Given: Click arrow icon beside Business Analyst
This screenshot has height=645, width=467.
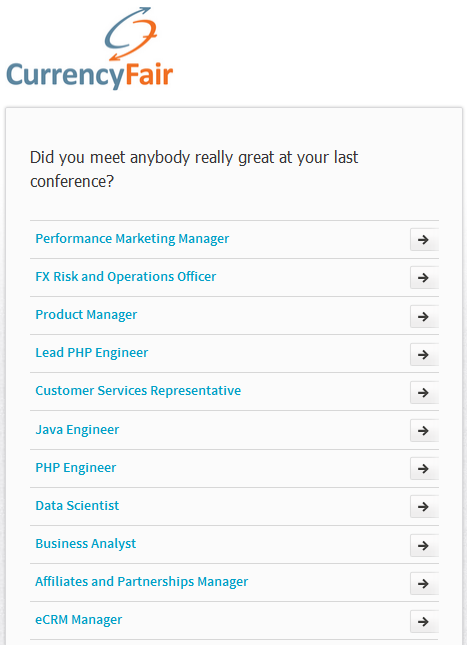Looking at the screenshot, I should pyautogui.click(x=424, y=545).
